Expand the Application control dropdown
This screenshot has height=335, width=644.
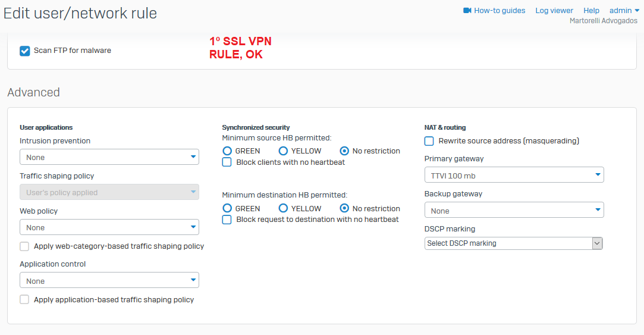pyautogui.click(x=109, y=280)
